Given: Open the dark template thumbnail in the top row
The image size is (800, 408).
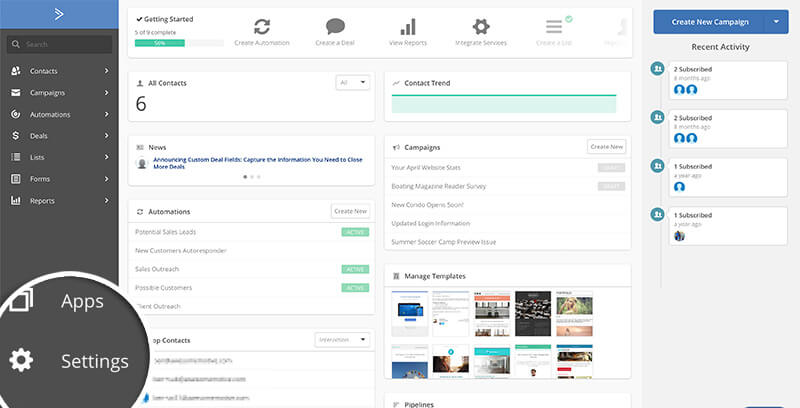Looking at the screenshot, I should point(533,314).
